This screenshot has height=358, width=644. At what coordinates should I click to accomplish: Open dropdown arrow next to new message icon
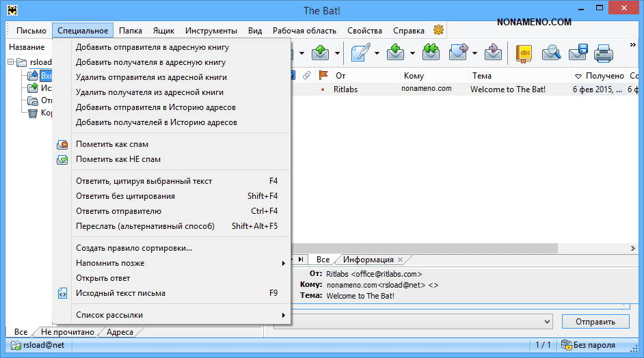[x=377, y=53]
